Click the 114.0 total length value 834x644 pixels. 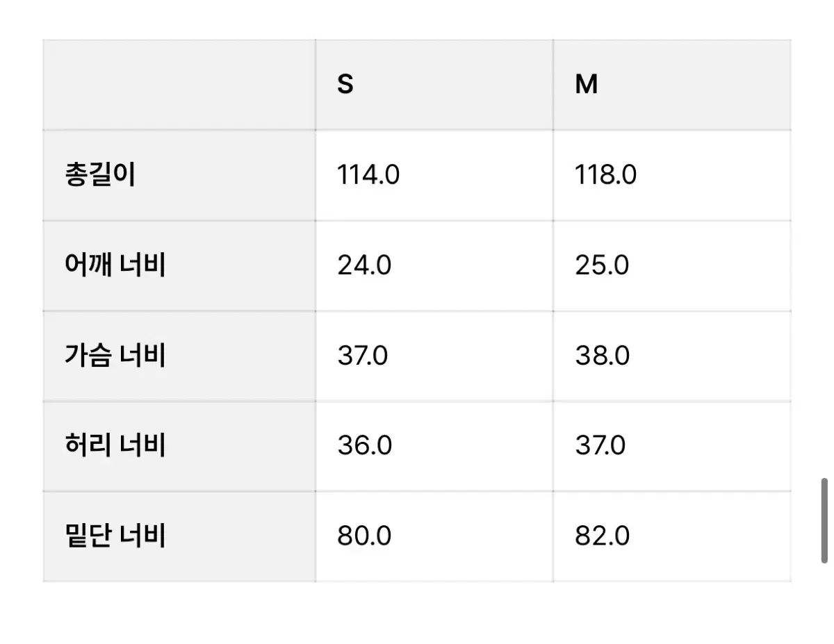click(368, 175)
